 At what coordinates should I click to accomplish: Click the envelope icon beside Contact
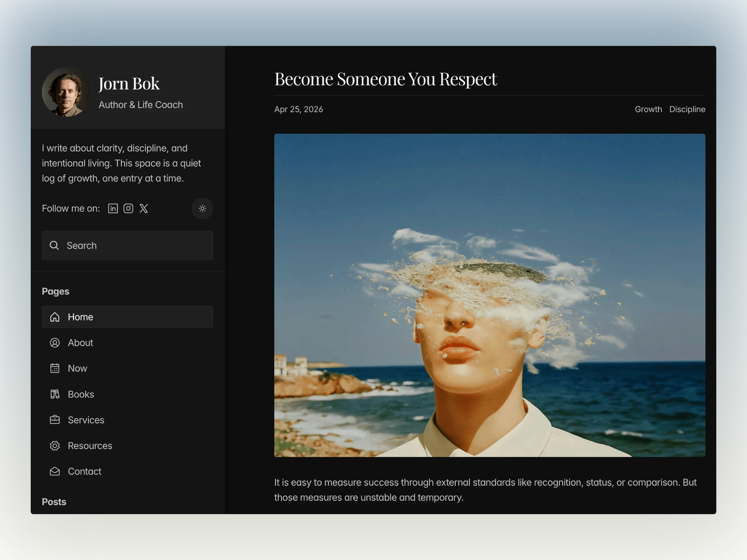[55, 471]
